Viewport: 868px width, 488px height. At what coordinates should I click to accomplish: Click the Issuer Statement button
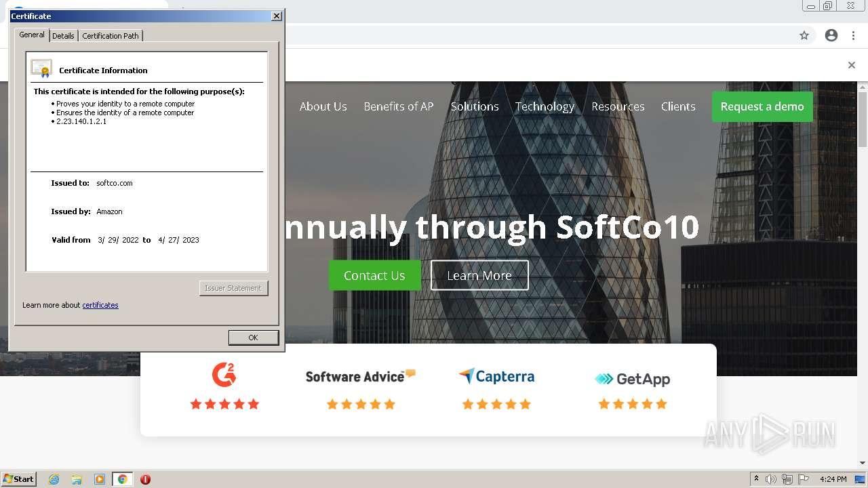233,288
